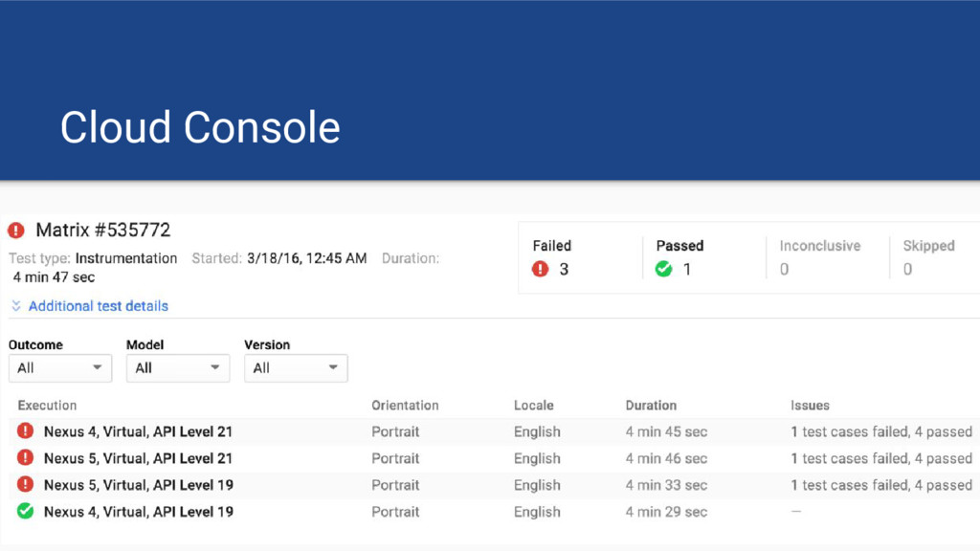Screen dimensions: 980x551
Task: Open the Version filter dropdown
Action: (x=296, y=368)
